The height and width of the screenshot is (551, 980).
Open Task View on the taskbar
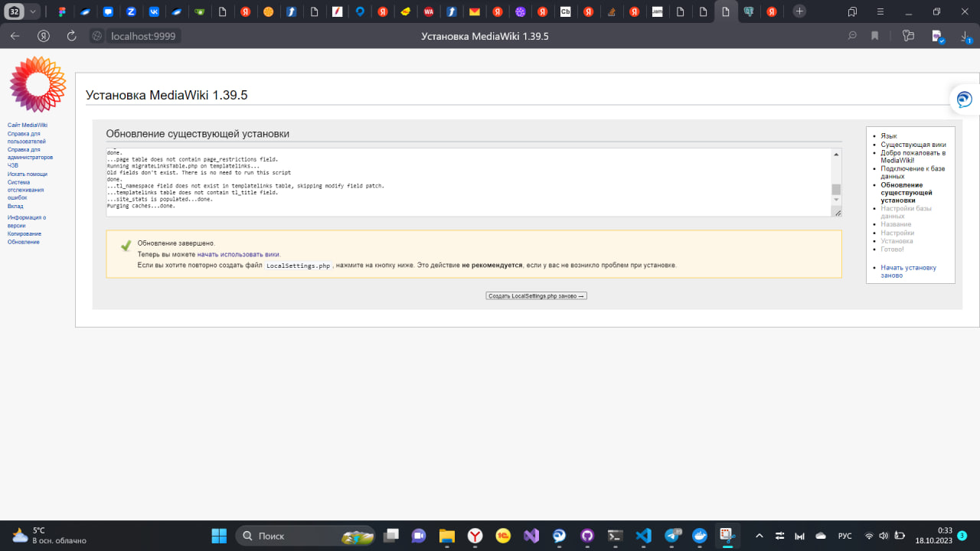click(x=392, y=536)
